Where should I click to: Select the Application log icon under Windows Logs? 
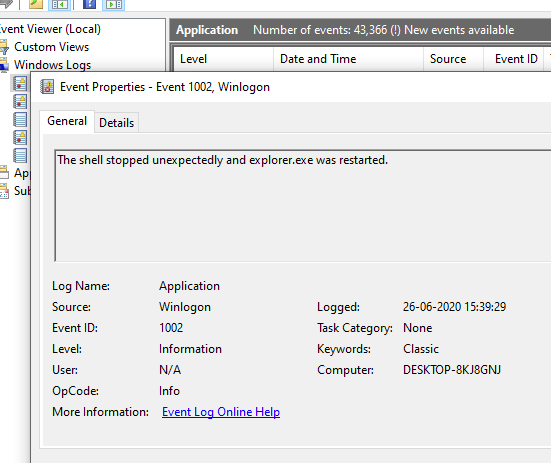click(20, 83)
